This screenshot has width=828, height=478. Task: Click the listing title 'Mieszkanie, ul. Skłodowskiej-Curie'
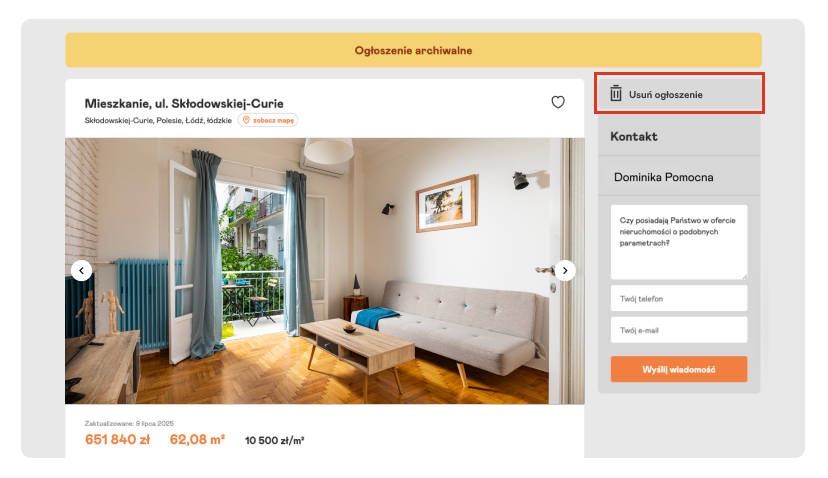[184, 104]
